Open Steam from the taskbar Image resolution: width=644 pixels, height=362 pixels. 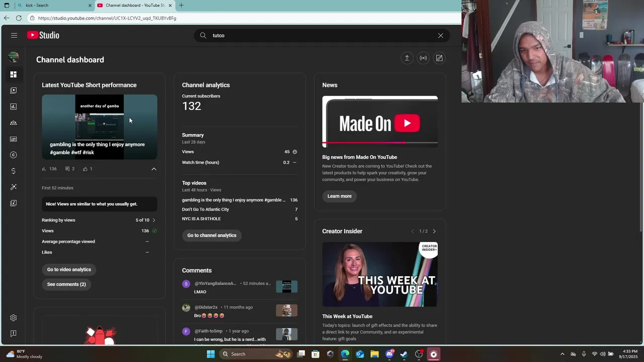[x=404, y=354]
